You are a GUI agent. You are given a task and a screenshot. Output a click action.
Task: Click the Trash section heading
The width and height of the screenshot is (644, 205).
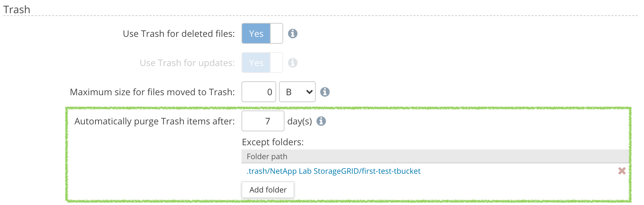point(17,10)
